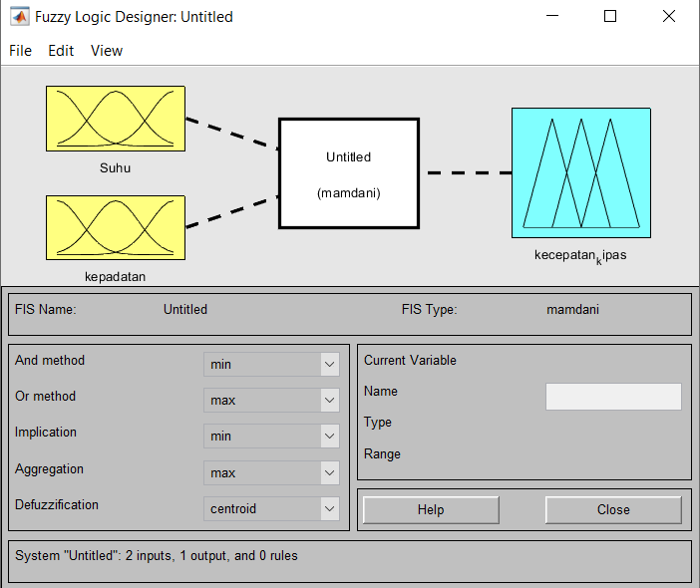Click the And method label
700x588 pixels.
point(50,360)
